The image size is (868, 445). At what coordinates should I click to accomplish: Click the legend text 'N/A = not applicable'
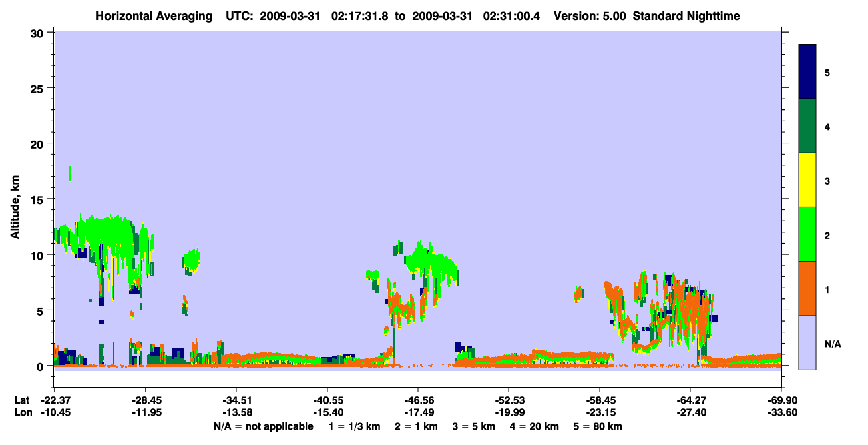264,426
